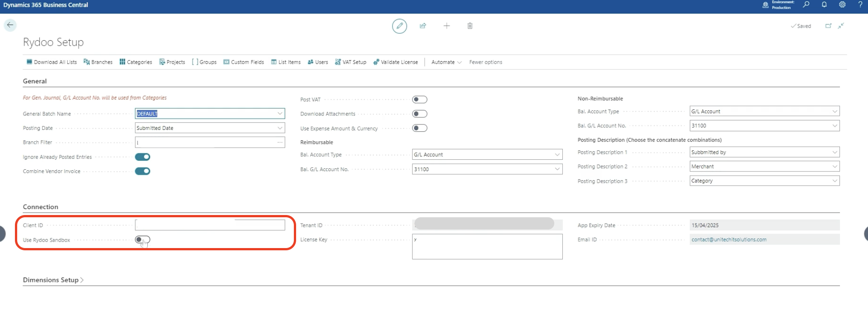Viewport: 868px width, 325px height.
Task: Open Custom Fields action
Action: 244,62
